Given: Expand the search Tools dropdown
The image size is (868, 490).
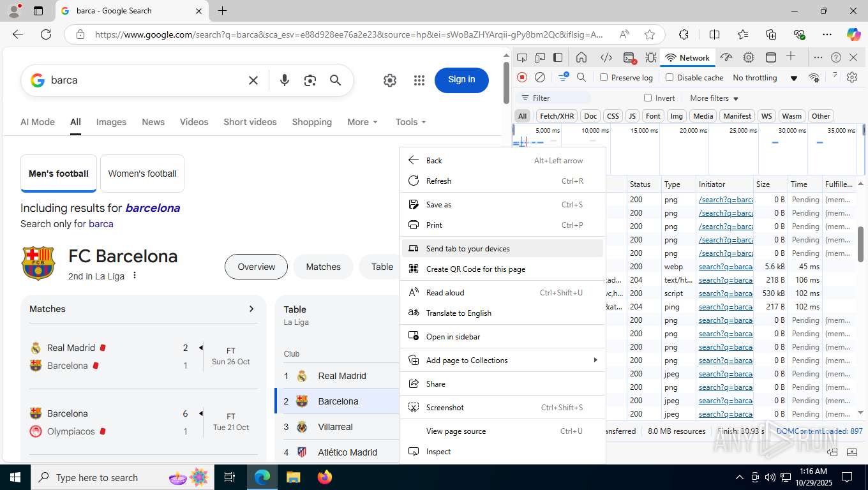Looking at the screenshot, I should click(x=410, y=122).
